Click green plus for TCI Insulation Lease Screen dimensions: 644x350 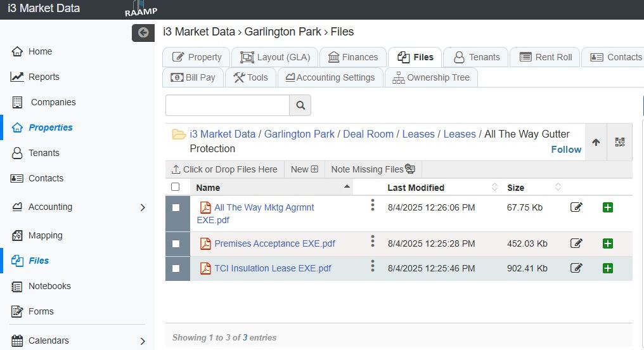click(x=607, y=268)
